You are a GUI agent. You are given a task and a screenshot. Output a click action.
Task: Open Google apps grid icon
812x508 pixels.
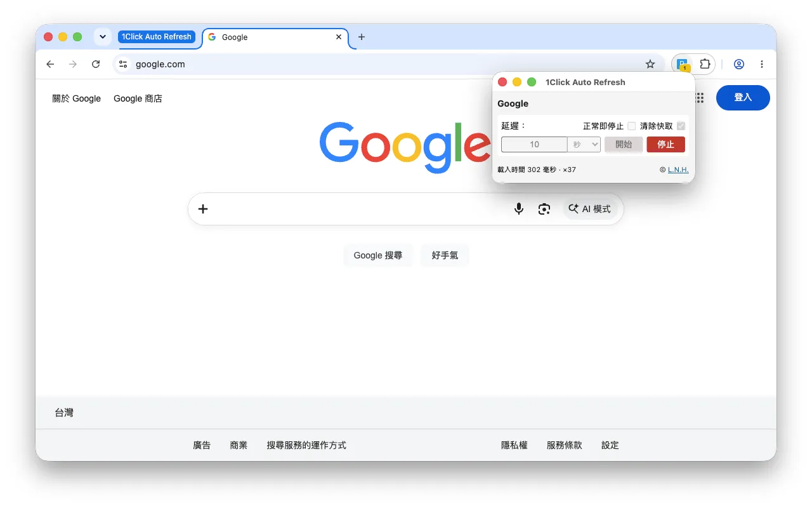(x=699, y=98)
